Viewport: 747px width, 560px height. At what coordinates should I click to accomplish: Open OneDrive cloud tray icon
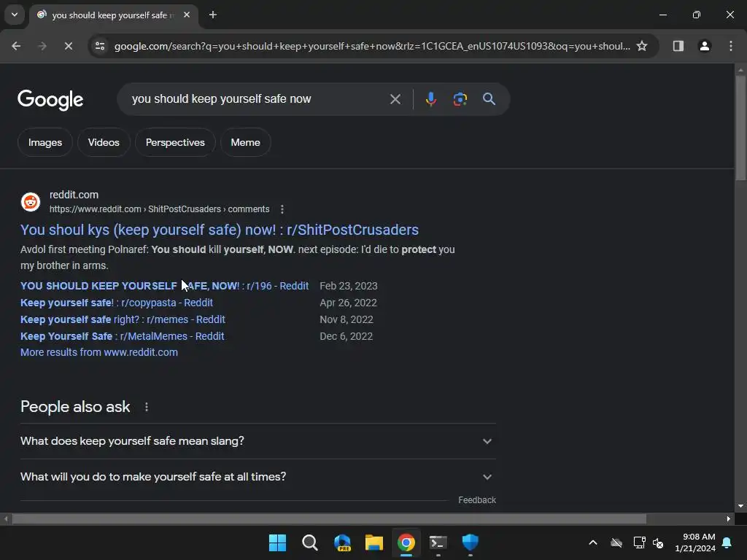coord(616,542)
